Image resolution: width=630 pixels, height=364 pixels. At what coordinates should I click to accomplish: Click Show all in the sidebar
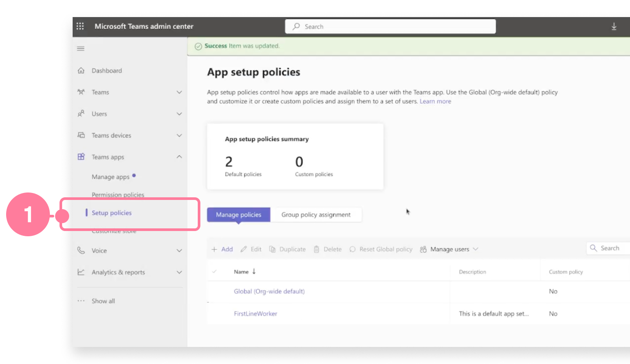coord(103,301)
